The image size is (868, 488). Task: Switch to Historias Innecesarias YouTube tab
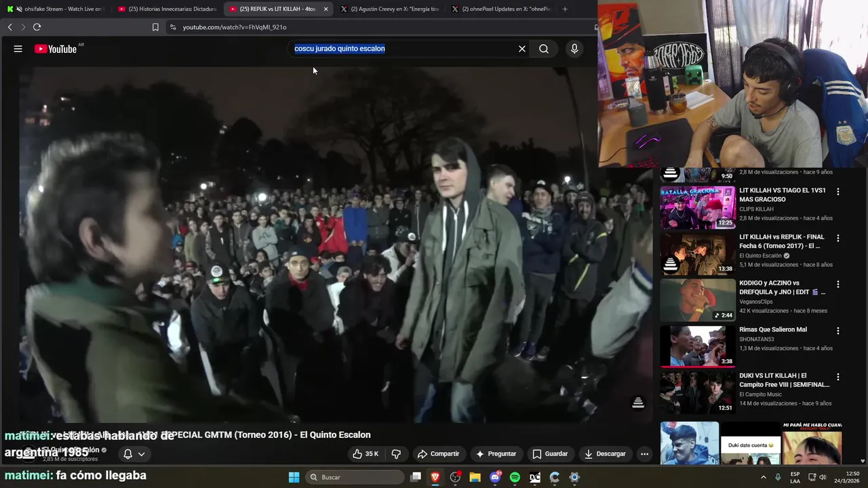(167, 9)
